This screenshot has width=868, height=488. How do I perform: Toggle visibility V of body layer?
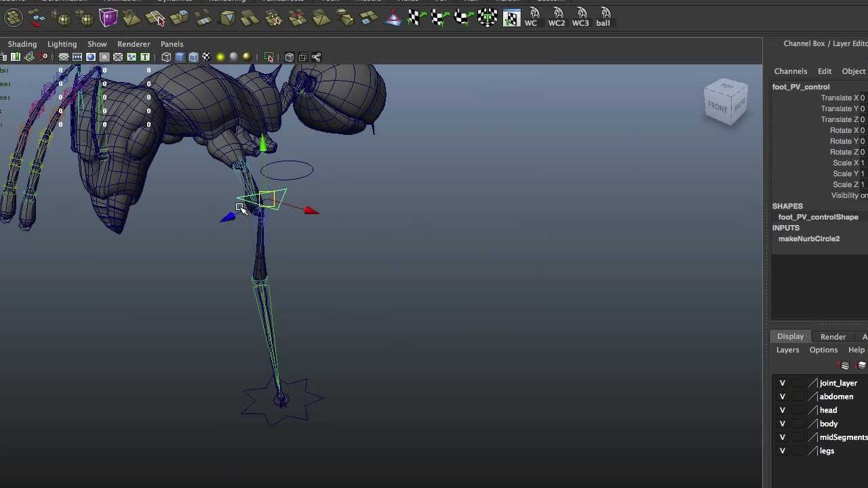tap(783, 424)
